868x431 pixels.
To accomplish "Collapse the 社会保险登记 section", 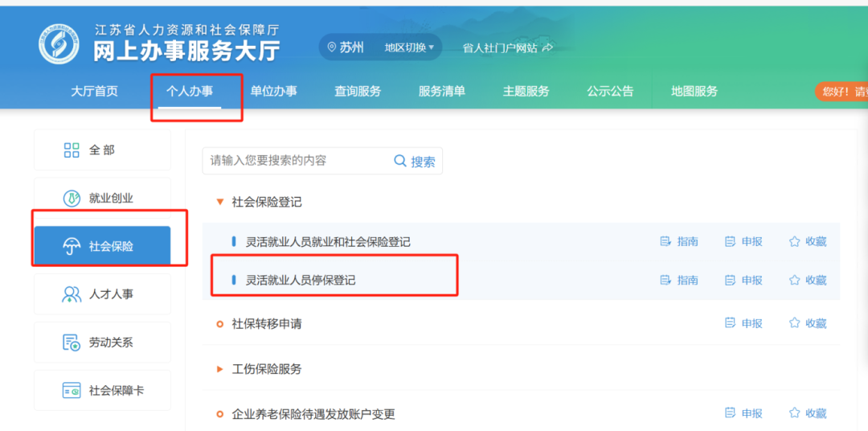I will coord(220,202).
